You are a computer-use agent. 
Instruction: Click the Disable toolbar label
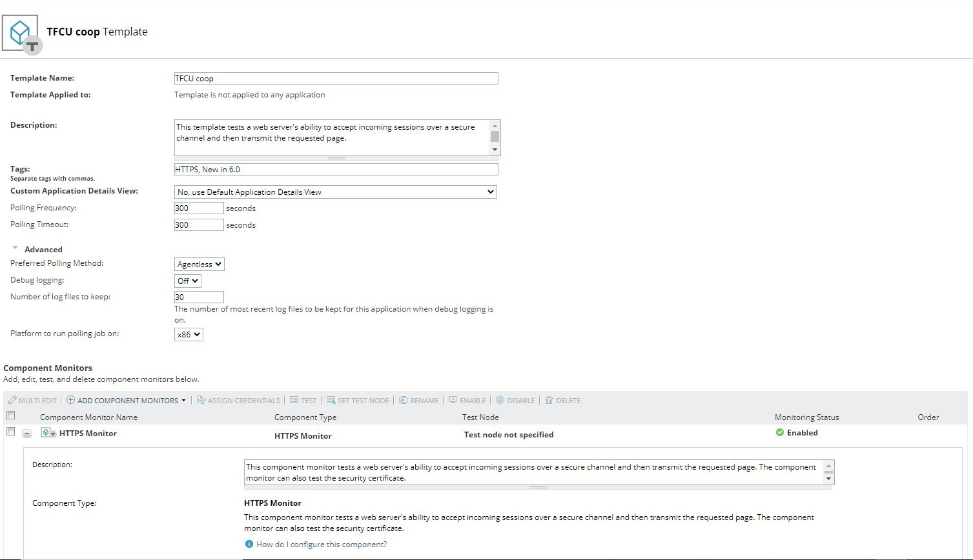pyautogui.click(x=521, y=401)
